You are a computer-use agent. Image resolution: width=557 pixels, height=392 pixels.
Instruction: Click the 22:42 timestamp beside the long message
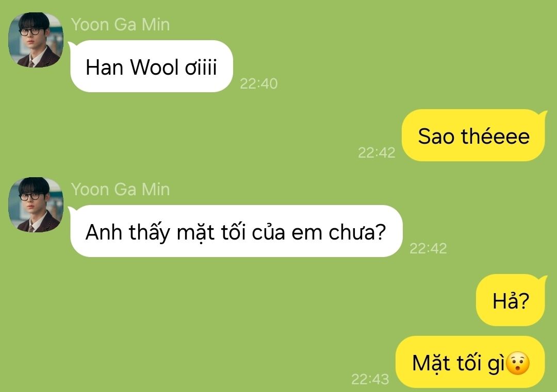(428, 248)
